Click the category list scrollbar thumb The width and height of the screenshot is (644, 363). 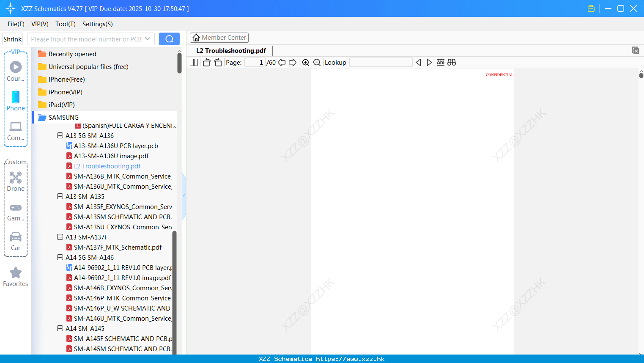click(179, 63)
